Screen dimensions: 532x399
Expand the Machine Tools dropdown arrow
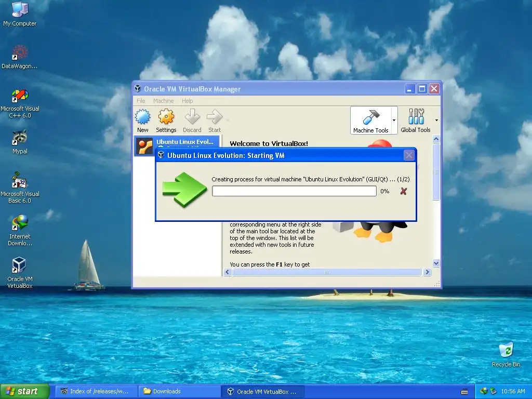click(394, 120)
